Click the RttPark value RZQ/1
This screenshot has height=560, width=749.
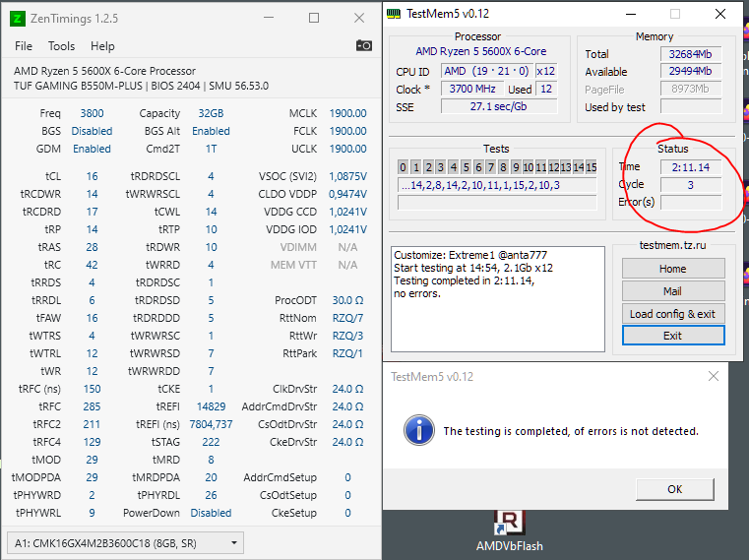pyautogui.click(x=347, y=353)
